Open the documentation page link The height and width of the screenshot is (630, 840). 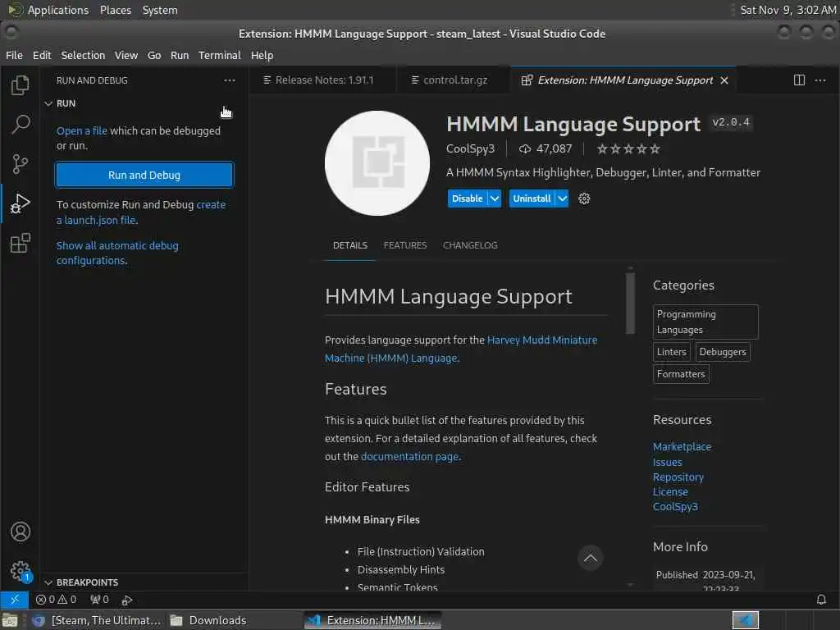(x=410, y=456)
